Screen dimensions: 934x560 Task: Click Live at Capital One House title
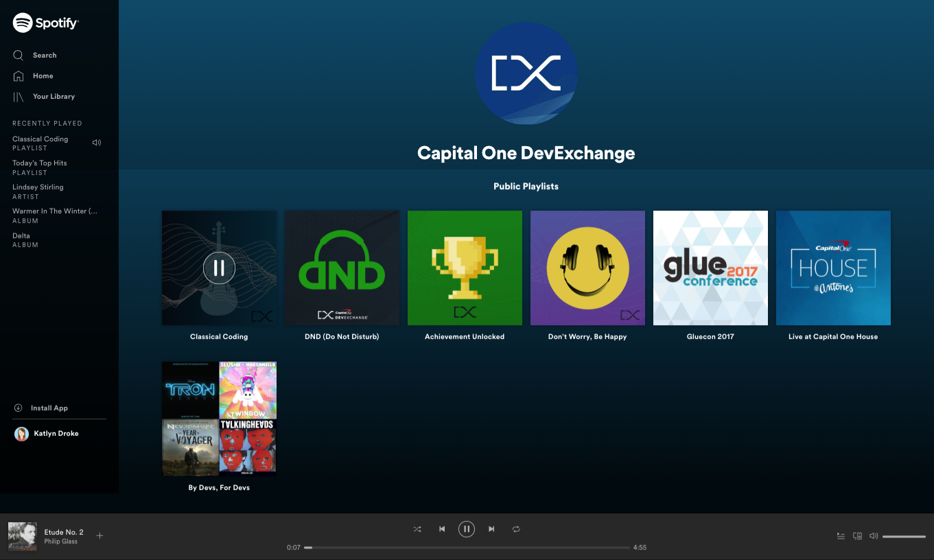[x=833, y=337]
